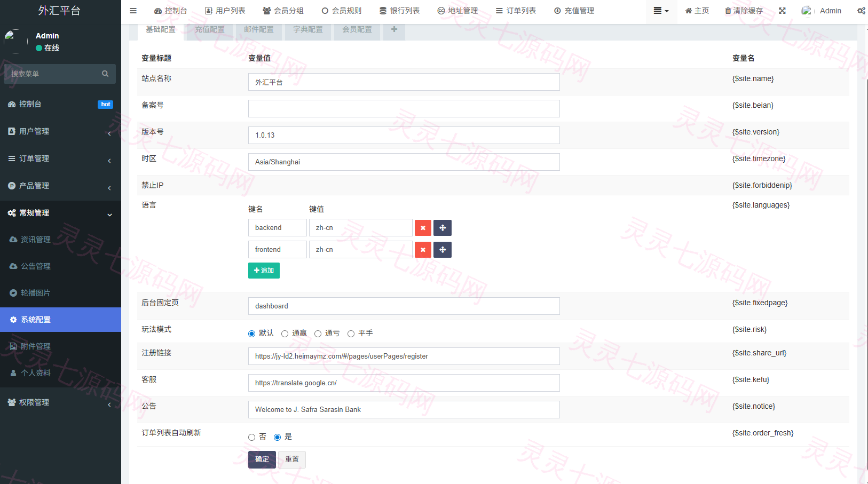868x484 pixels.
Task: Add new config tab with plus icon
Action: click(x=394, y=29)
